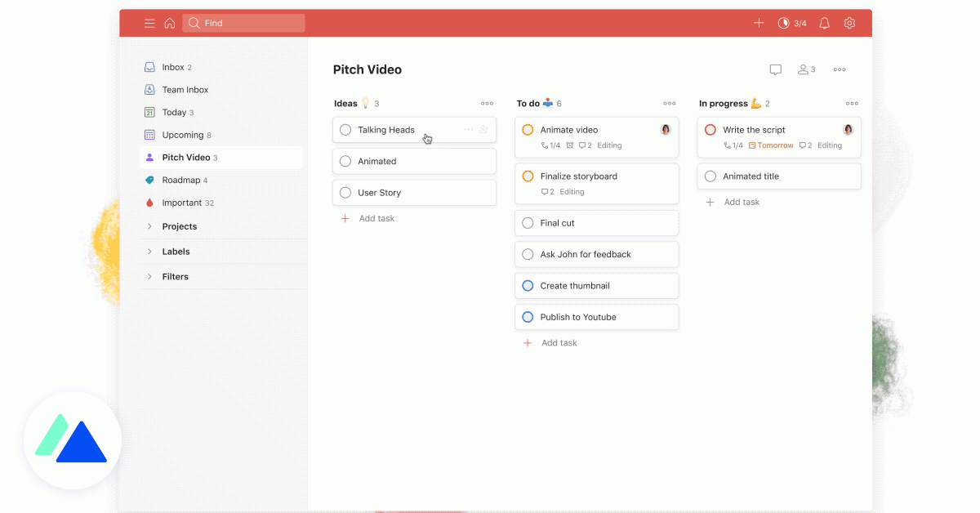Open the In progress column menu
The width and height of the screenshot is (980, 513).
click(852, 103)
